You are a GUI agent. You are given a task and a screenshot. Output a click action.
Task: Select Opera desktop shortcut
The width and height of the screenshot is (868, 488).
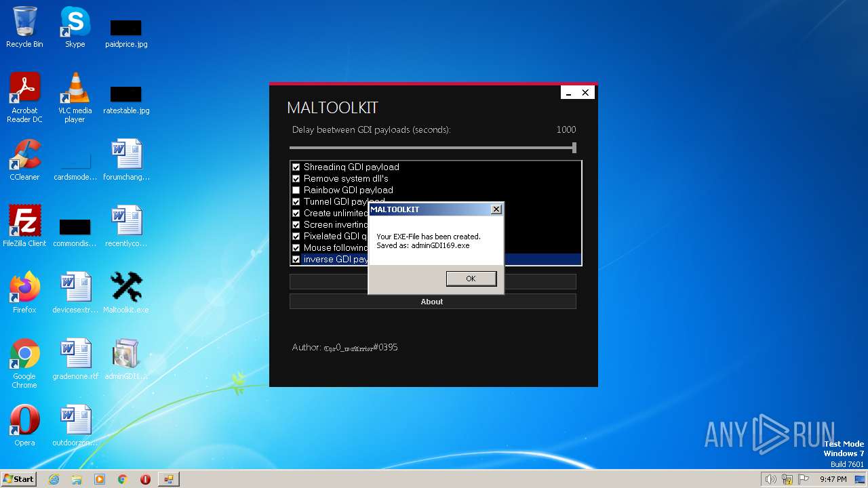click(x=24, y=426)
